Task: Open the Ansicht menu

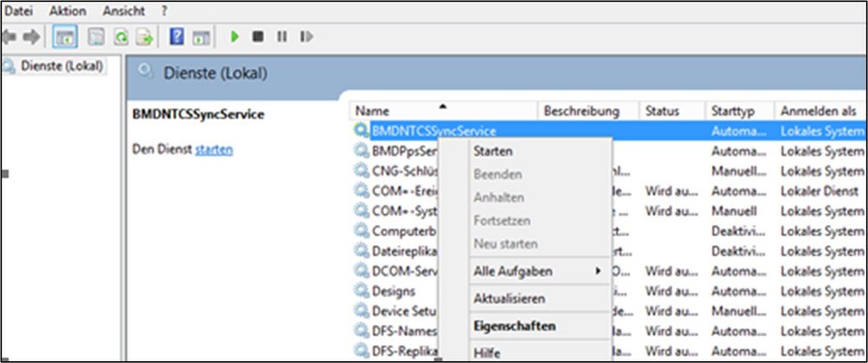Action: (x=124, y=11)
